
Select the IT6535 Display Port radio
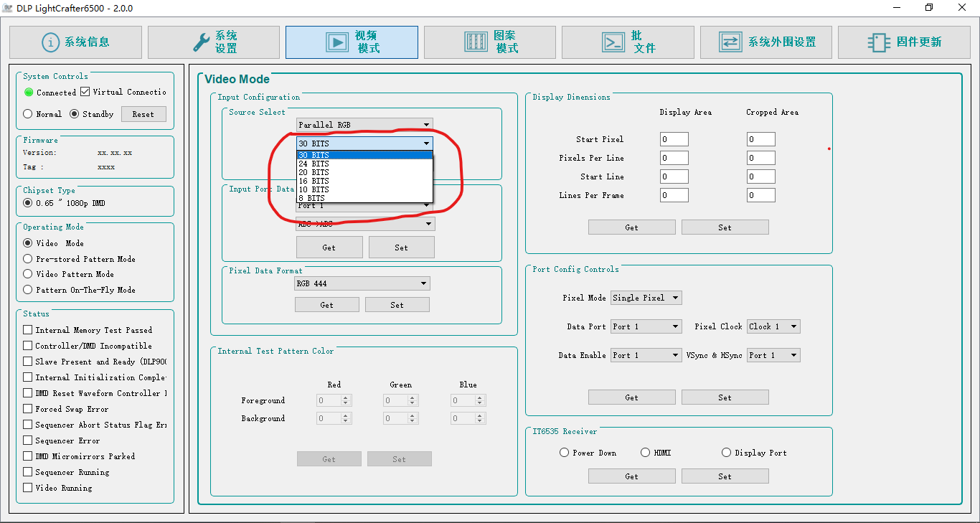pos(727,453)
